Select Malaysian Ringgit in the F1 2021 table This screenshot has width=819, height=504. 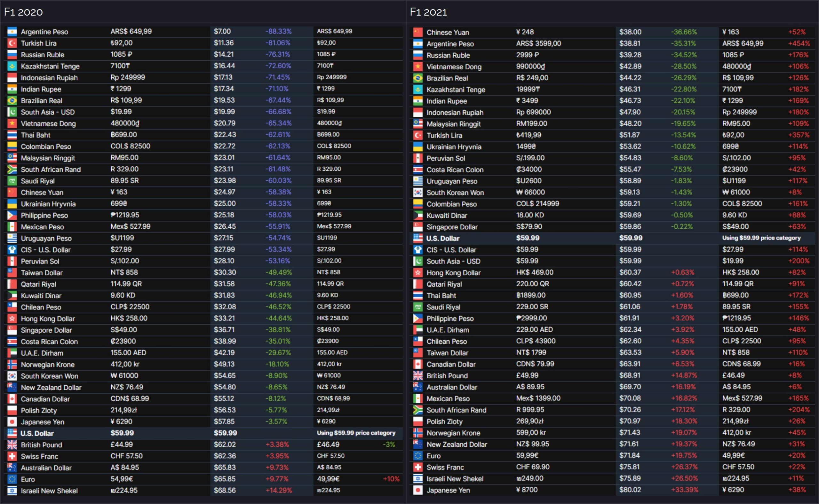(x=454, y=124)
